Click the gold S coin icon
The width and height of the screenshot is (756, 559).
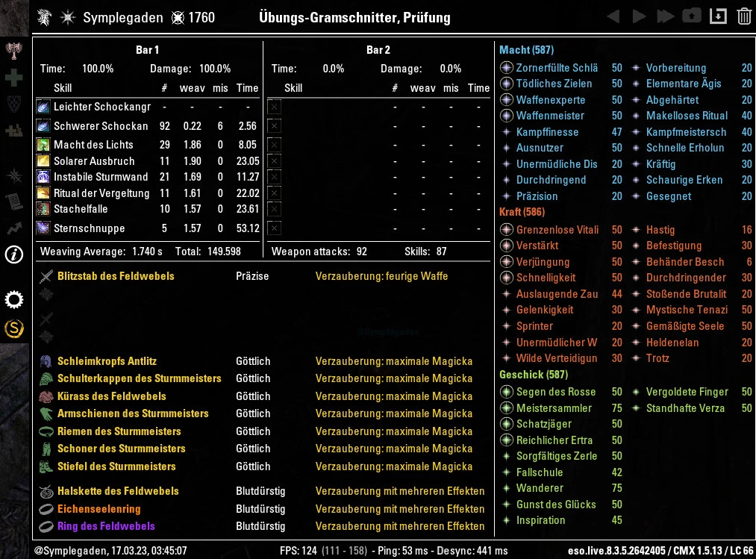(x=13, y=328)
